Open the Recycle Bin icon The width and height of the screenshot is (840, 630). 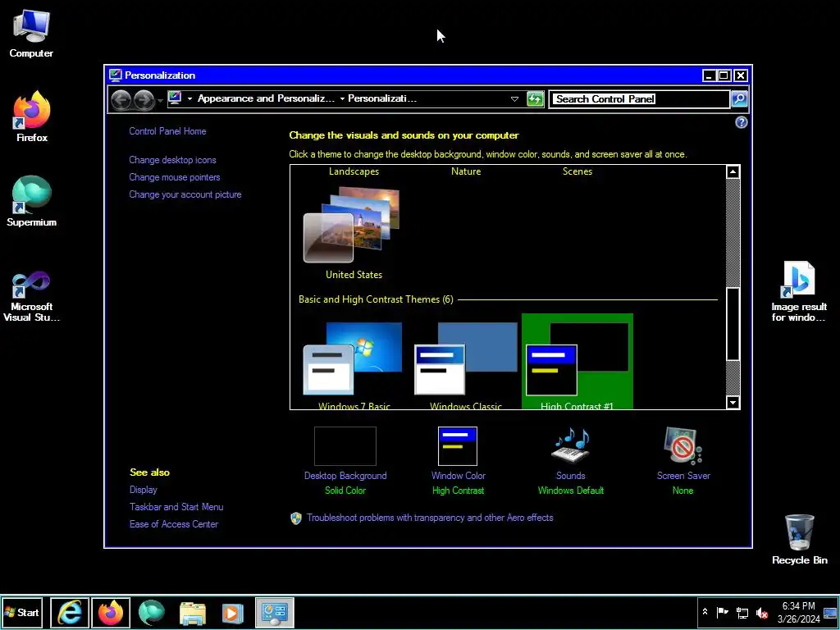[x=799, y=539]
